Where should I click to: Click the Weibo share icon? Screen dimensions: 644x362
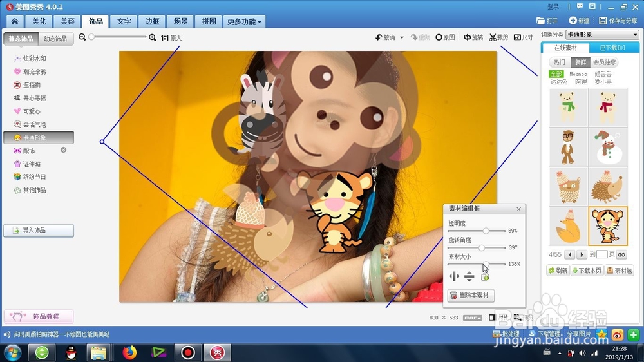pyautogui.click(x=618, y=335)
